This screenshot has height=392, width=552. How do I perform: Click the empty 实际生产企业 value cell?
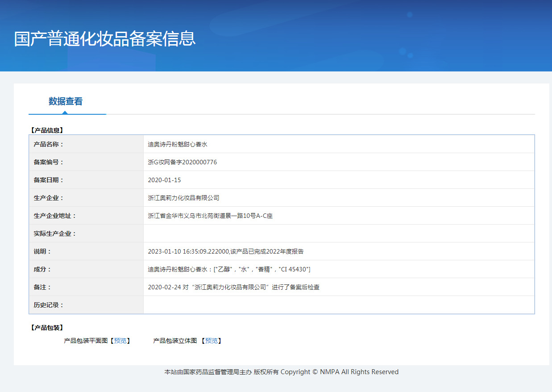pyautogui.click(x=338, y=234)
